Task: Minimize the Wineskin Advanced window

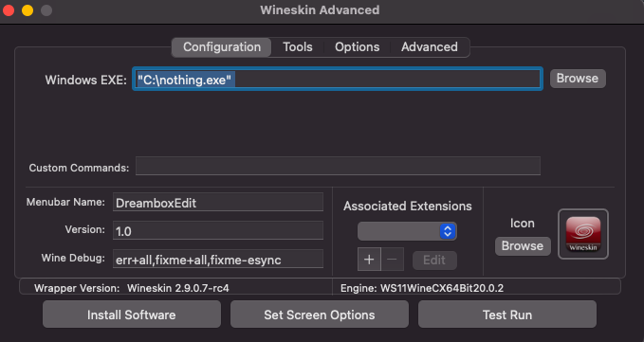Action: 28,9
